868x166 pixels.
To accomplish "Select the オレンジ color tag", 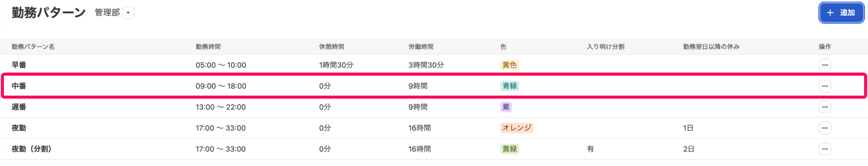I will [x=517, y=128].
